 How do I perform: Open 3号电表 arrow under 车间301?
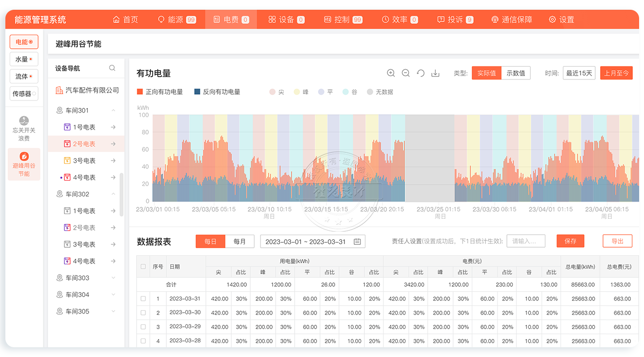(113, 160)
